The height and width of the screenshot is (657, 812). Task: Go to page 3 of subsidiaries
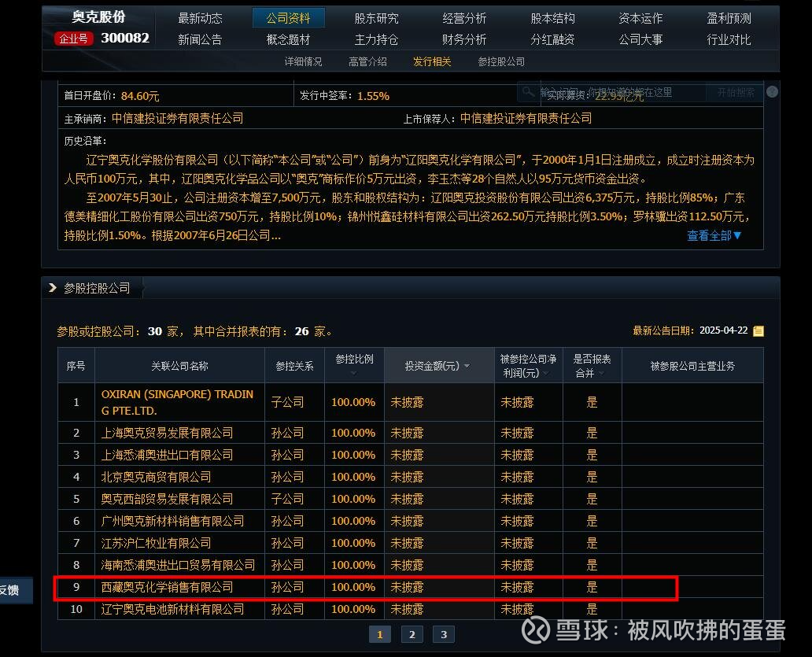[x=444, y=634]
